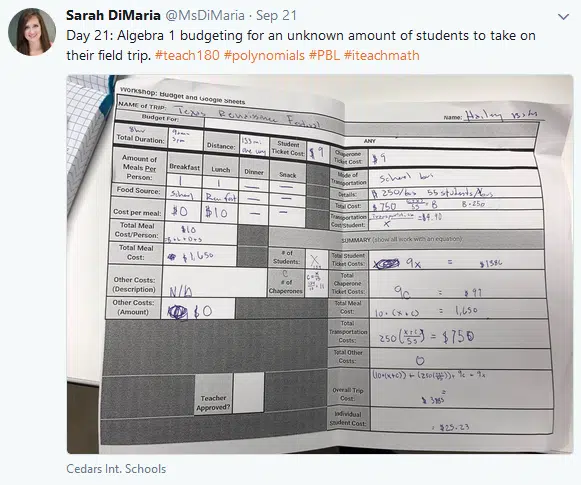Screen dimensions: 581x485
Task: Expand the tweet options chevron
Action: [563, 17]
